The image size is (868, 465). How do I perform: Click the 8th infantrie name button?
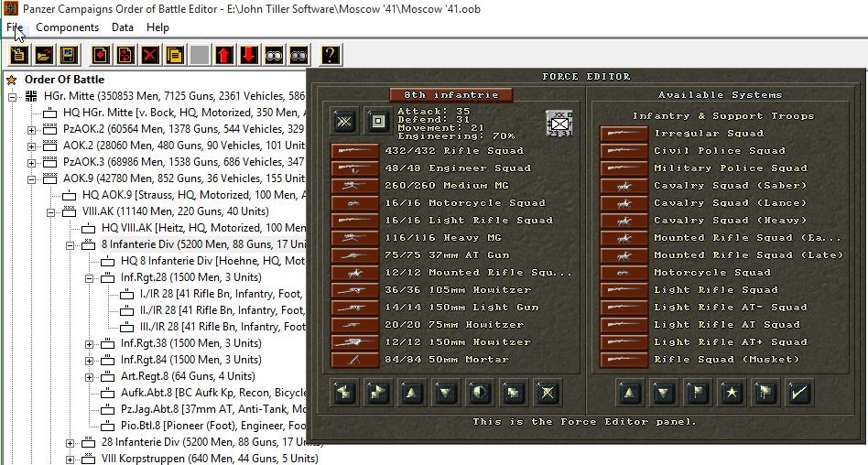tap(451, 94)
